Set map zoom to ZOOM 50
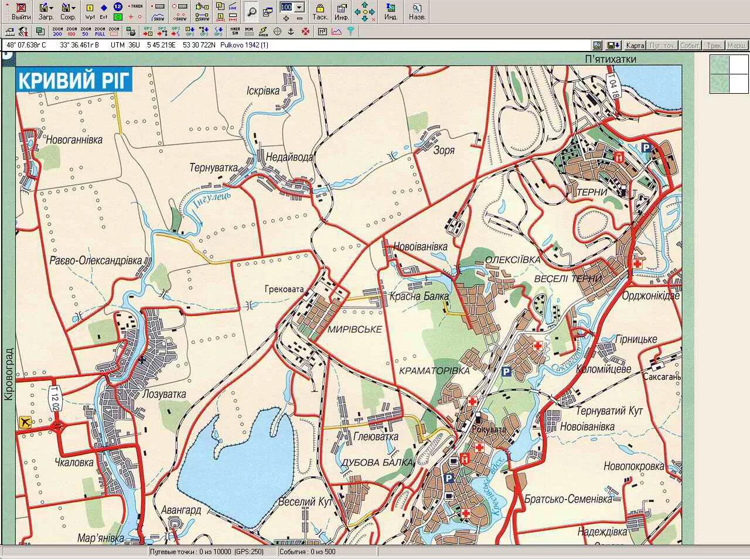 click(x=86, y=31)
